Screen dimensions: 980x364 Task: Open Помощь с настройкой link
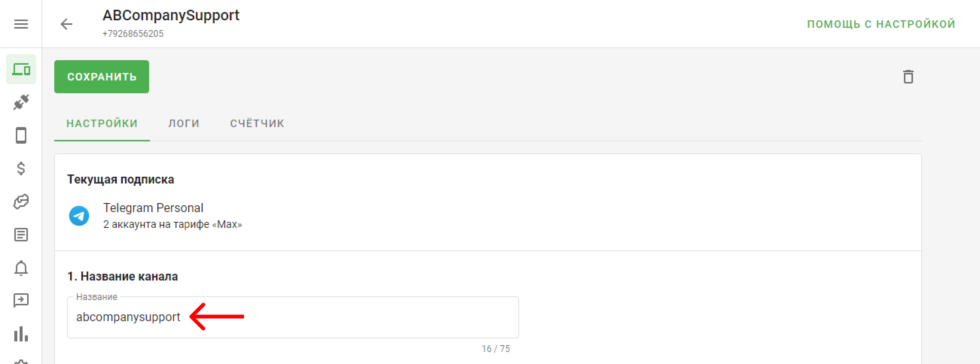tap(881, 24)
